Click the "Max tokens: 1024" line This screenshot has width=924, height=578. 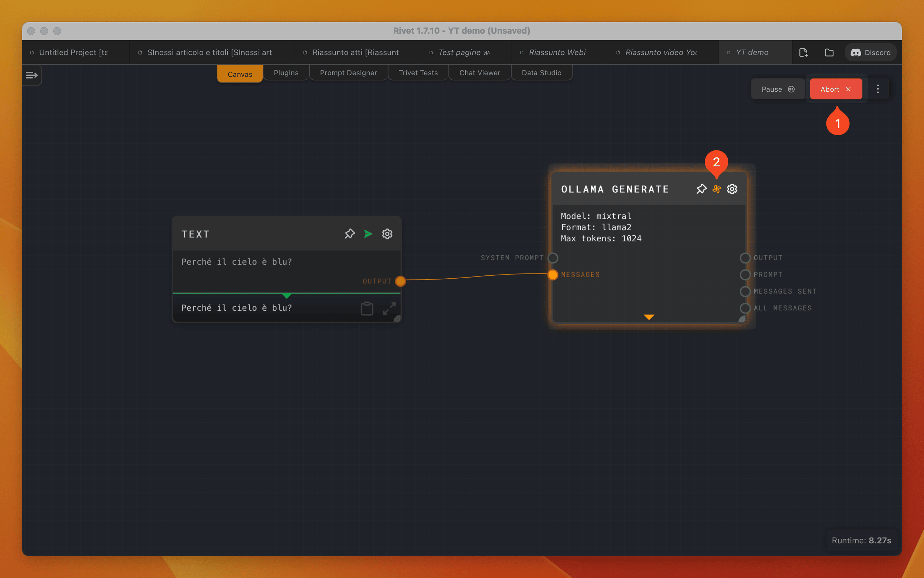pyautogui.click(x=601, y=238)
